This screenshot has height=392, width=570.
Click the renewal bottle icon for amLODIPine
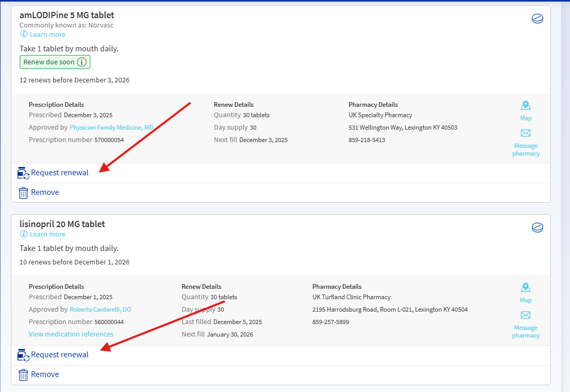click(x=23, y=172)
